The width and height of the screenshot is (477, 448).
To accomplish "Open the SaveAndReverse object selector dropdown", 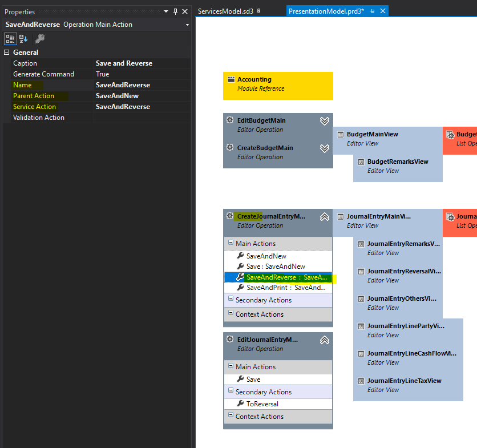I will click(x=187, y=25).
